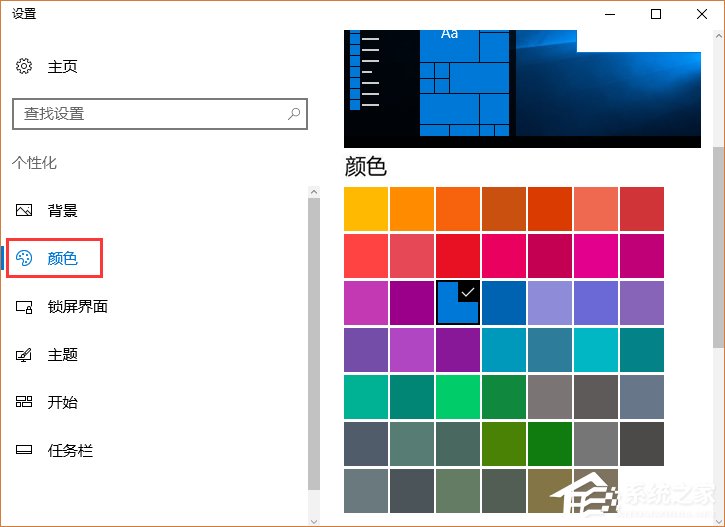
Task: Select the orchid swatch starting third row
Action: [x=366, y=303]
